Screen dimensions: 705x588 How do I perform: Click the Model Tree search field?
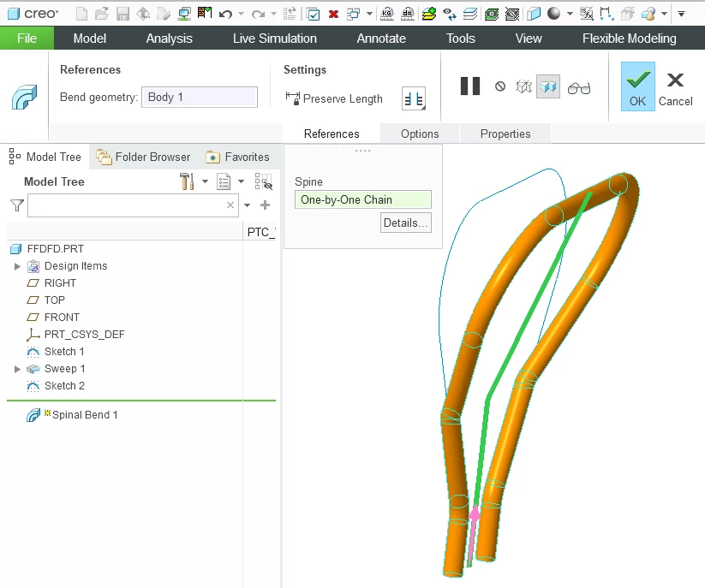[133, 205]
